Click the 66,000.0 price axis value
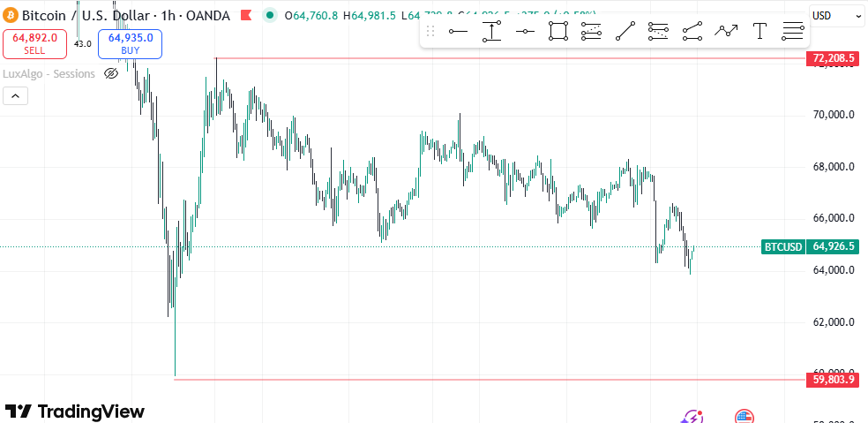 tap(834, 218)
